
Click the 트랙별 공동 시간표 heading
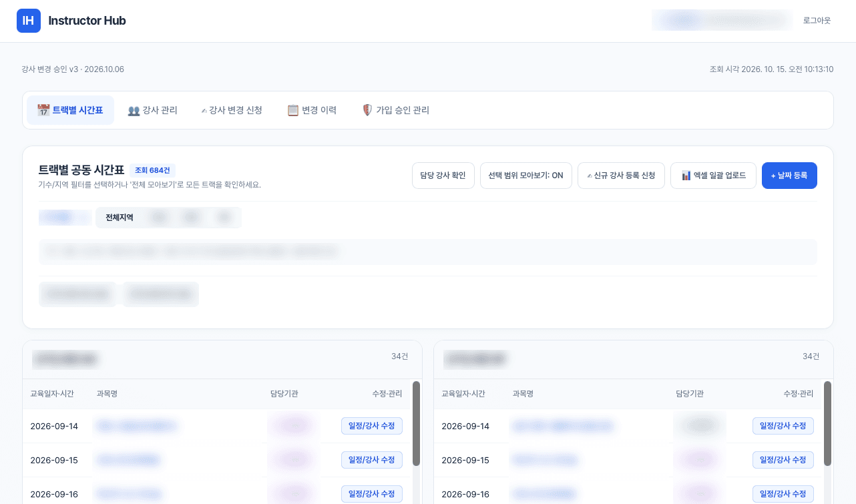coord(81,170)
